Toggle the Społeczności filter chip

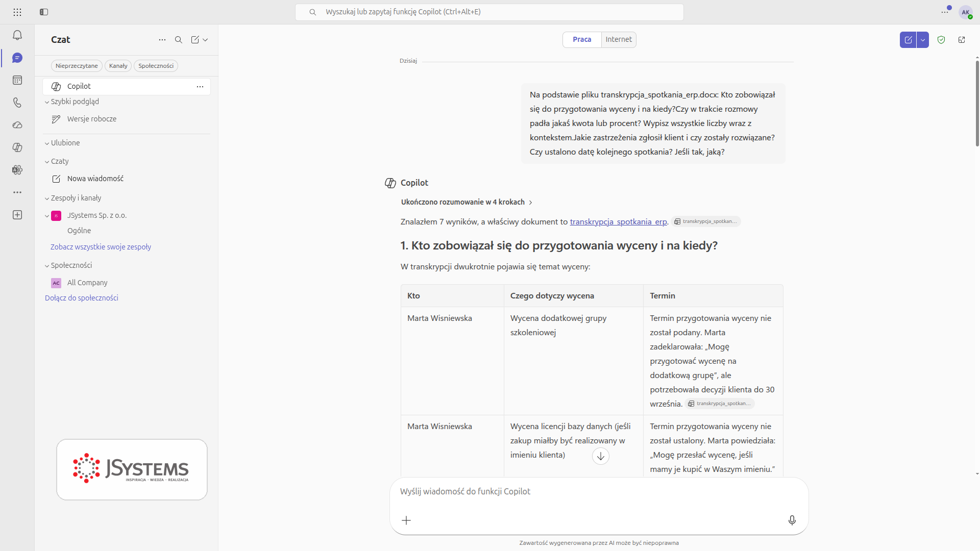pyautogui.click(x=156, y=66)
